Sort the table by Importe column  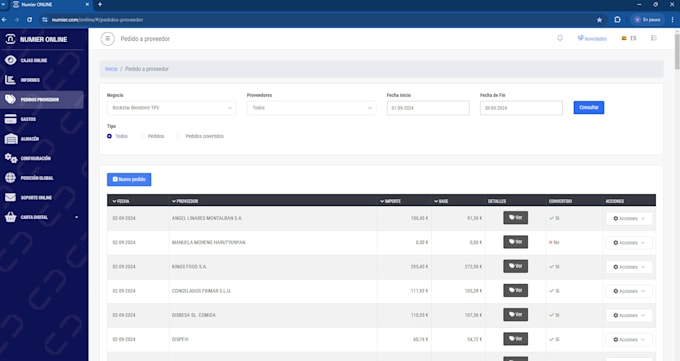pos(390,201)
